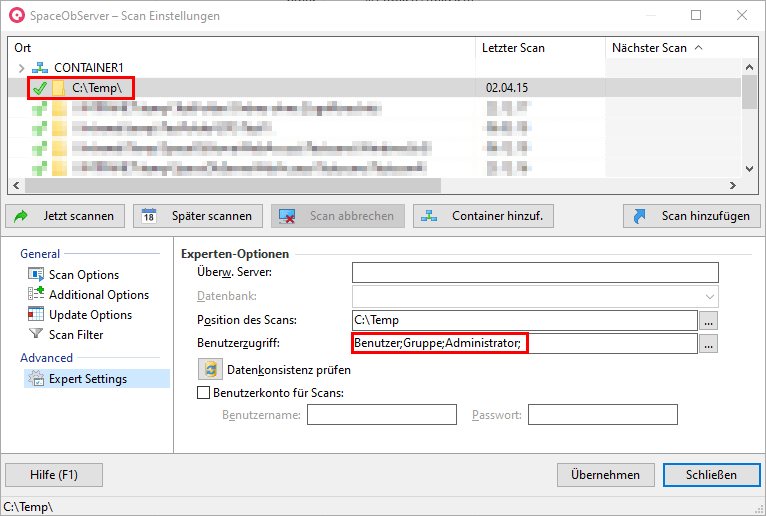This screenshot has width=766, height=516.
Task: Click the monitor icon on Scan abbrechen
Action: (287, 216)
